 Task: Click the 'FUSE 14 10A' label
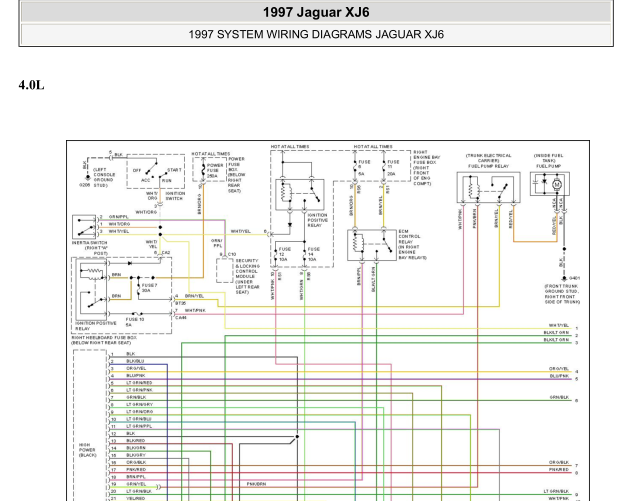[x=313, y=254]
